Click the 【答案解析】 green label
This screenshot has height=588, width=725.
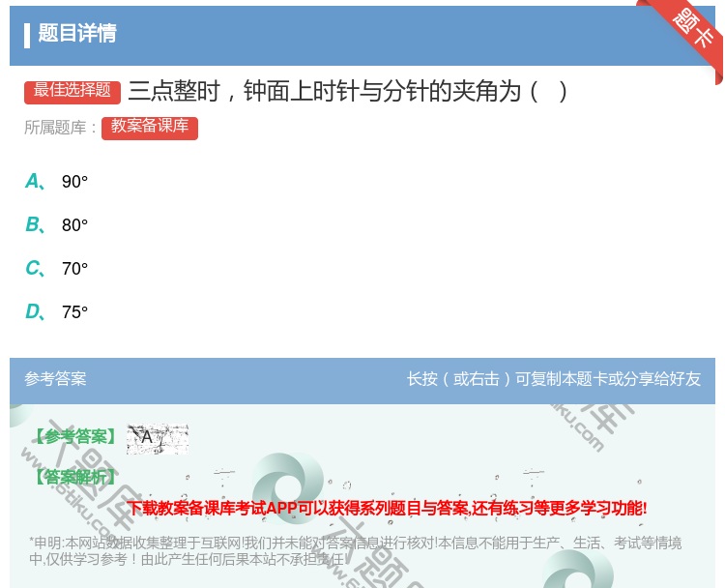point(76,477)
